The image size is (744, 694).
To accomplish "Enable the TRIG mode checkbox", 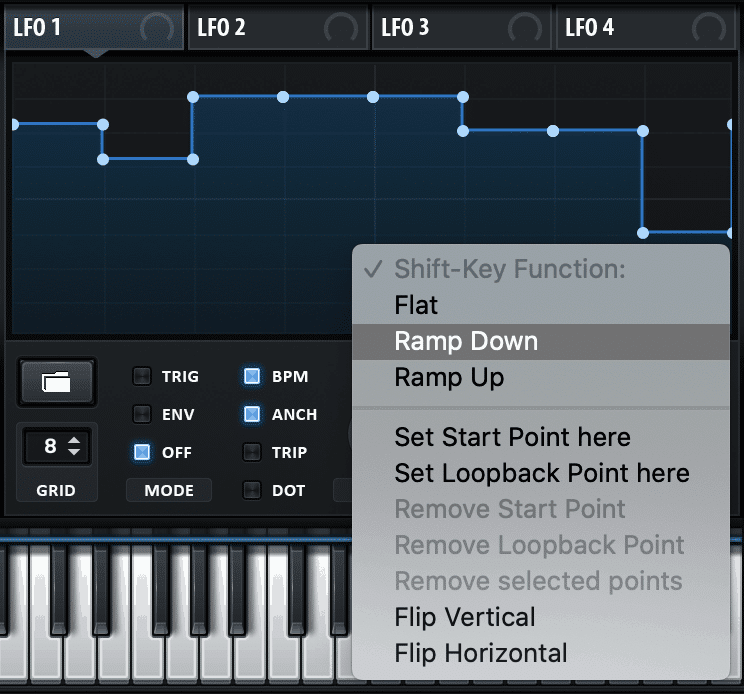I will point(141,376).
